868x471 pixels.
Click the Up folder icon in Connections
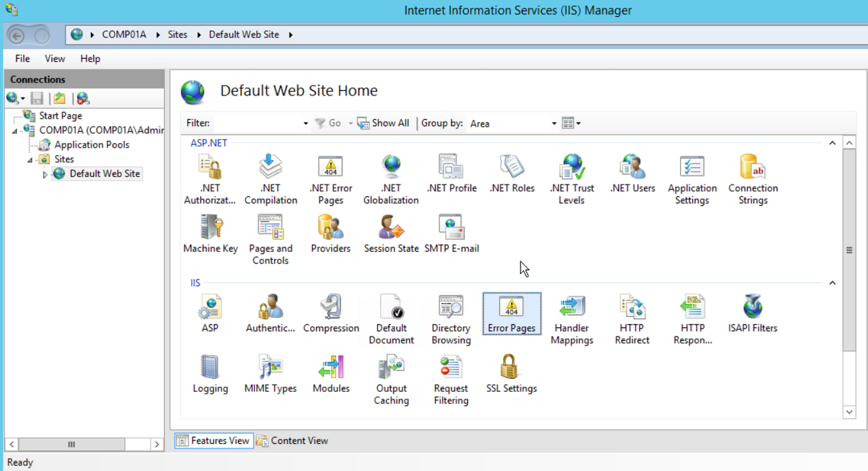pyautogui.click(x=60, y=98)
